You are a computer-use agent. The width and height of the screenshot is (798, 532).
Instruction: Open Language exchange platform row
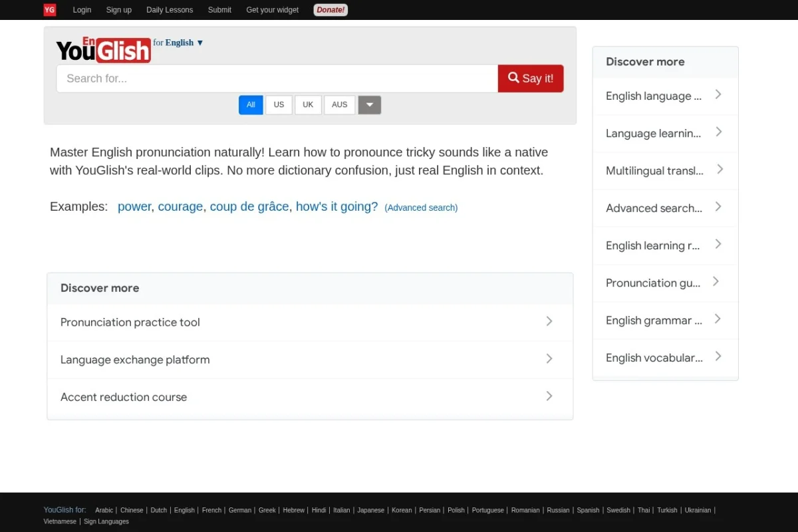(x=310, y=360)
